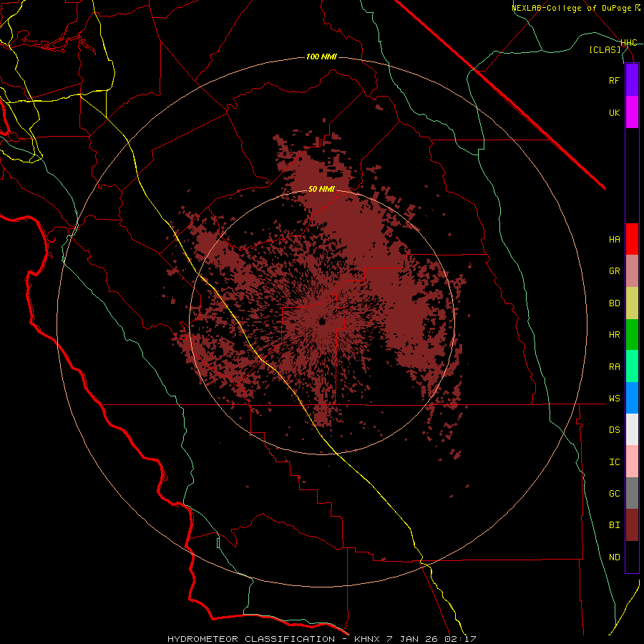Click the WS blue legend swatch
The width and height of the screenshot is (644, 644).
[632, 398]
